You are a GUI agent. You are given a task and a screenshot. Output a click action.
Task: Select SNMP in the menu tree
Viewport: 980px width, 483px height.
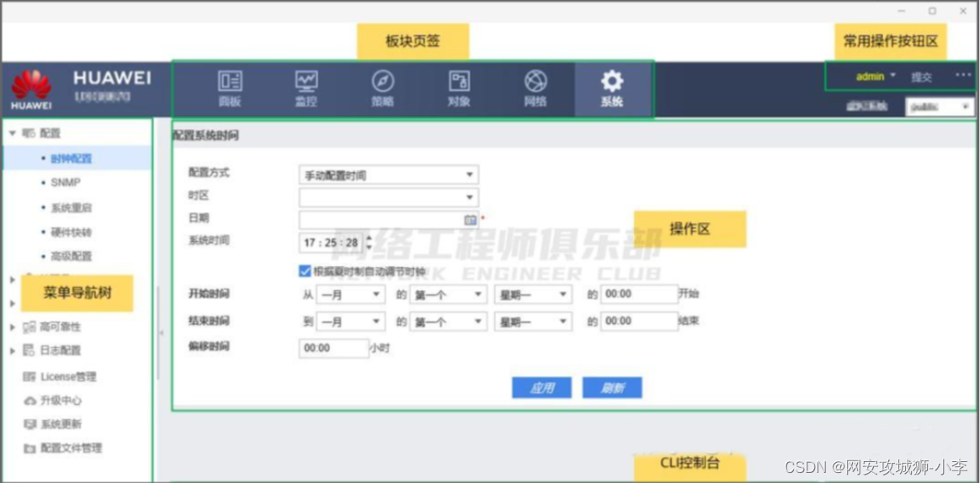[65, 183]
